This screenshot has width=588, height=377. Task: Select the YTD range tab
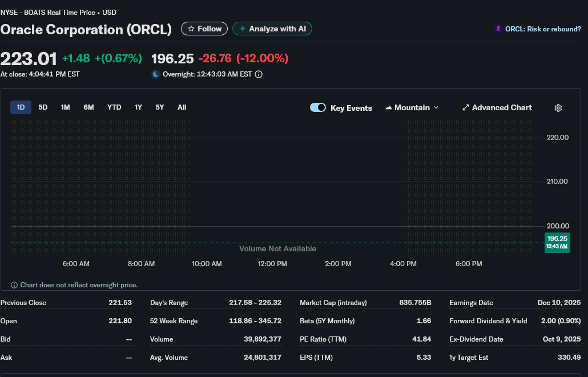click(114, 107)
